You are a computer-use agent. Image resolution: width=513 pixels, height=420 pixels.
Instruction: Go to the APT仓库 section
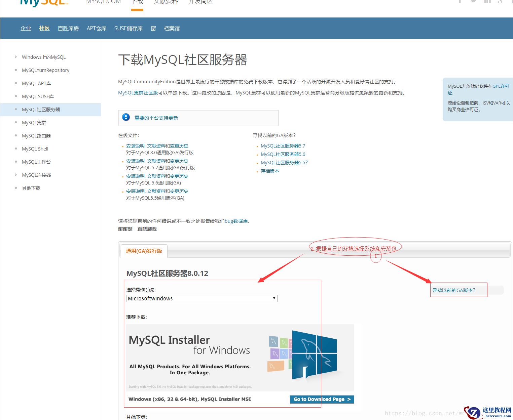[x=97, y=28]
